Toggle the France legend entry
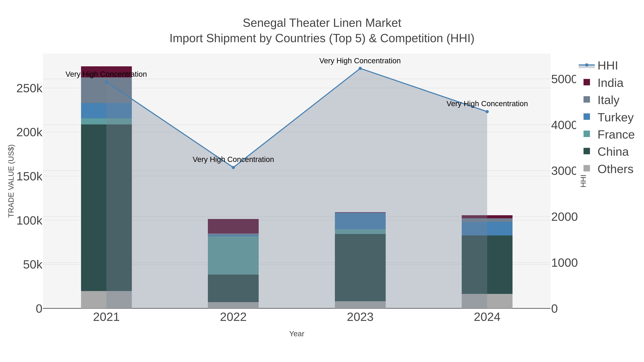The width and height of the screenshot is (644, 362). point(609,135)
